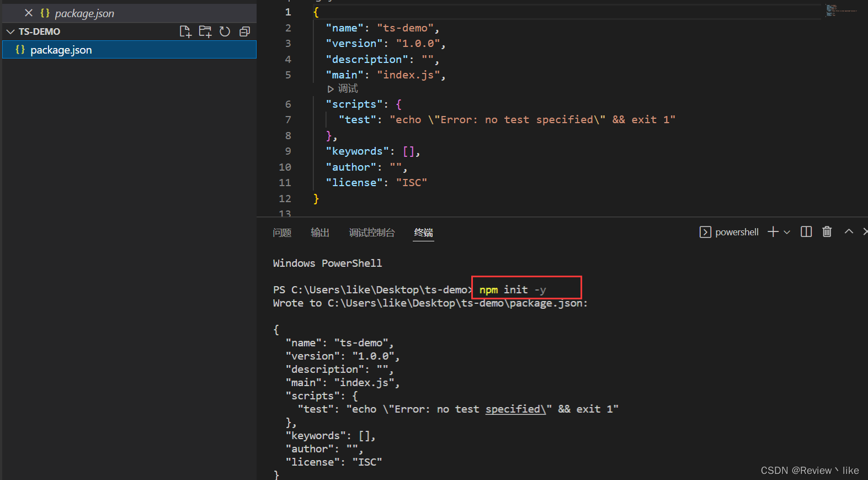Click the minimap preview in editor
This screenshot has height=480, width=868.
click(x=842, y=10)
